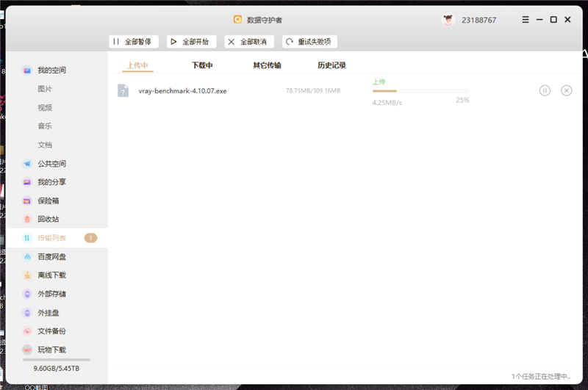Switch to the 下载中 tab
The height and width of the screenshot is (390, 588).
tap(202, 65)
